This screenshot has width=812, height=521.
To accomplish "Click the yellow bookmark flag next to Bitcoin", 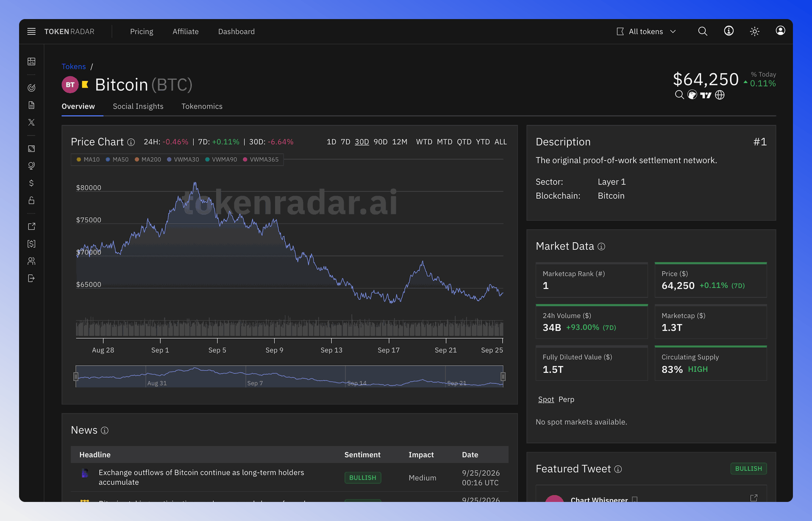I will (x=85, y=85).
